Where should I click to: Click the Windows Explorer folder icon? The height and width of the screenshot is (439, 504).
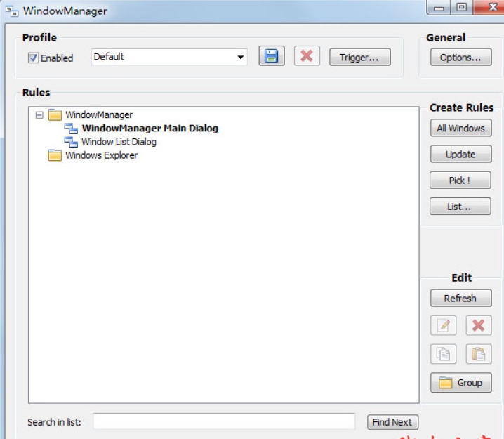click(x=55, y=155)
